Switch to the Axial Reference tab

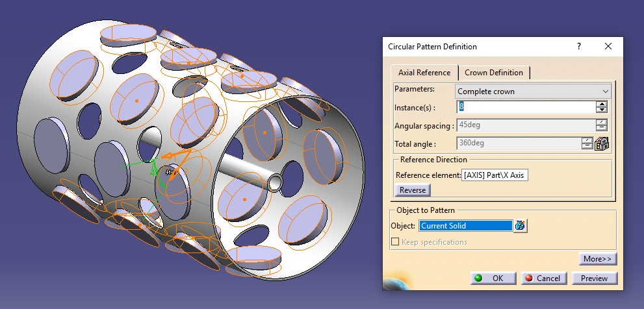click(424, 73)
